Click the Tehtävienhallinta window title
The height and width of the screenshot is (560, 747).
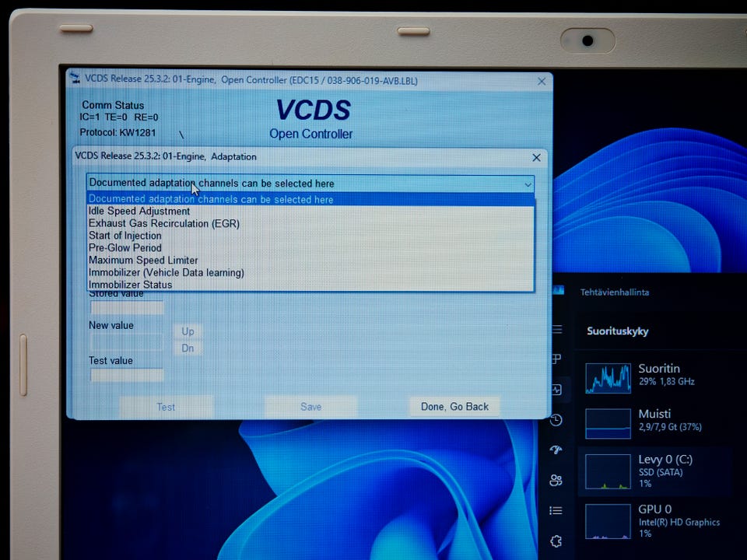tap(614, 292)
